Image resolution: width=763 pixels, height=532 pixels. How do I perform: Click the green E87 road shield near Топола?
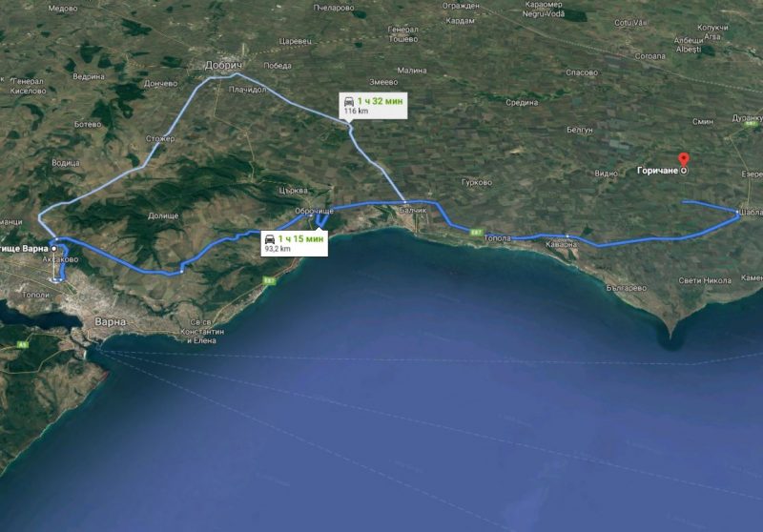(x=476, y=233)
